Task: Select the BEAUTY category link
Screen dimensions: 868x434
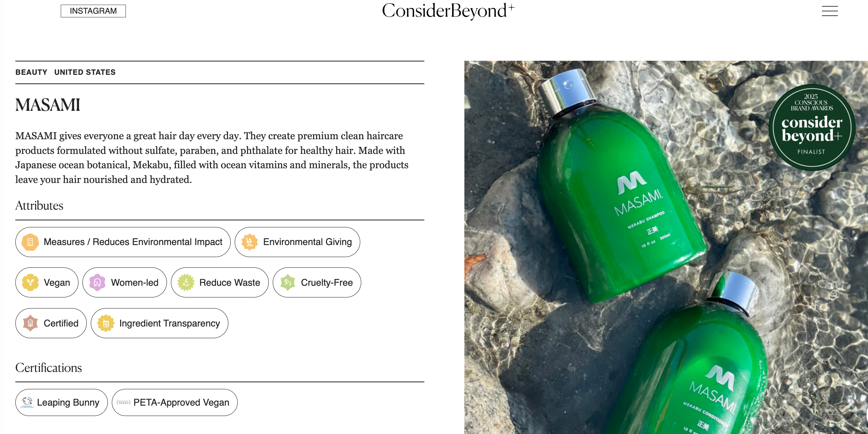Action: (x=31, y=72)
